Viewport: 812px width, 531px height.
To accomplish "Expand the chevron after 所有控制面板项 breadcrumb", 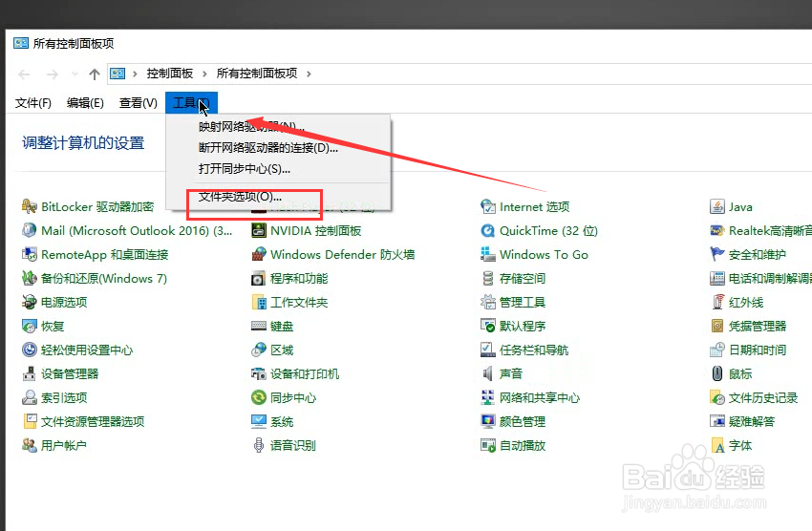I will pyautogui.click(x=309, y=74).
